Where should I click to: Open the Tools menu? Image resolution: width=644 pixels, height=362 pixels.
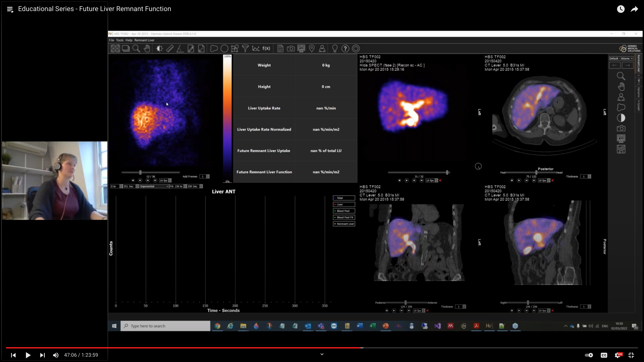pos(119,40)
